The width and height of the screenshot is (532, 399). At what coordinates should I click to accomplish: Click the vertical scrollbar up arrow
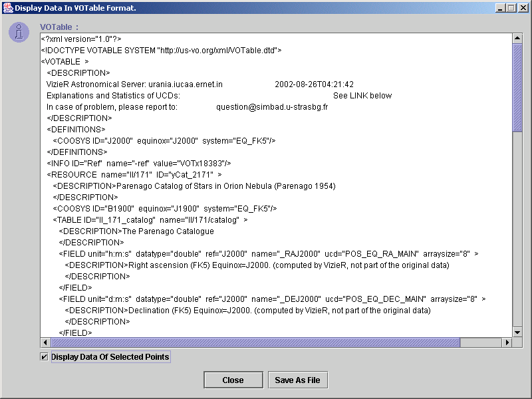[517, 38]
